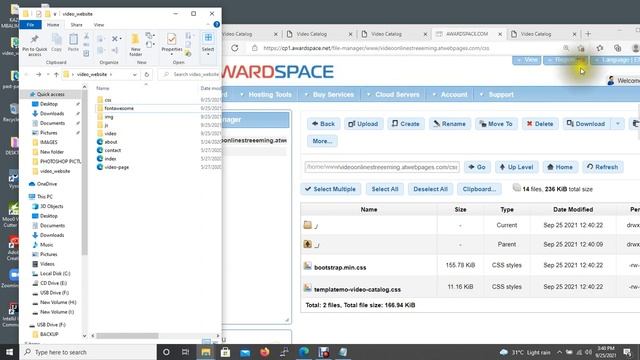Image resolution: width=640 pixels, height=360 pixels.
Task: Click the Windows Start button
Action: pos(9,352)
